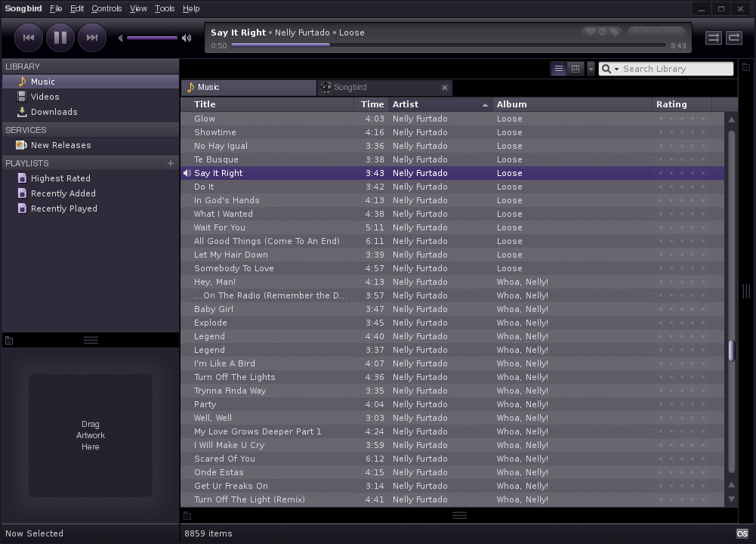This screenshot has width=756, height=544.
Task: Open Recently Played playlist
Action: point(63,209)
